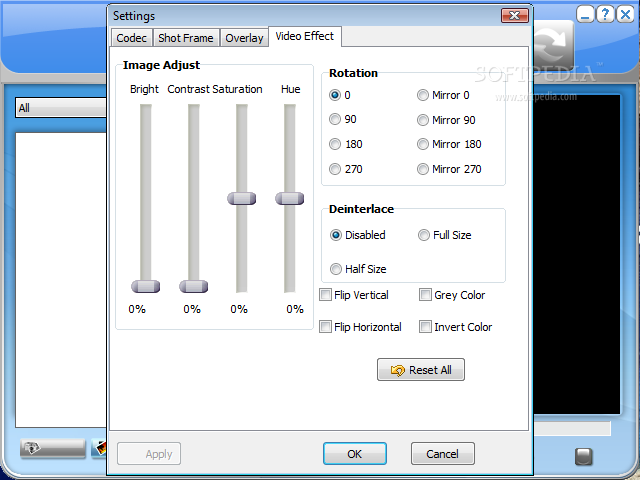Click the greyed Apply button
The width and height of the screenshot is (640, 480).
coord(149,454)
